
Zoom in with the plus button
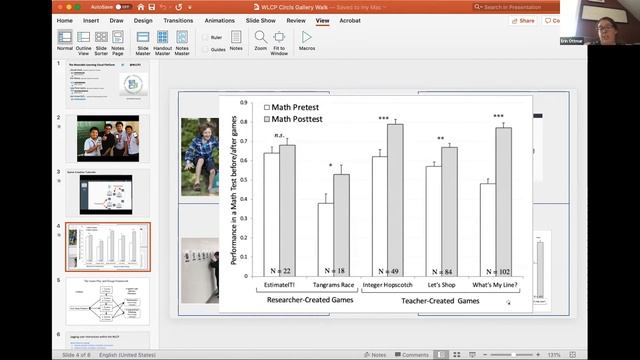[538, 355]
